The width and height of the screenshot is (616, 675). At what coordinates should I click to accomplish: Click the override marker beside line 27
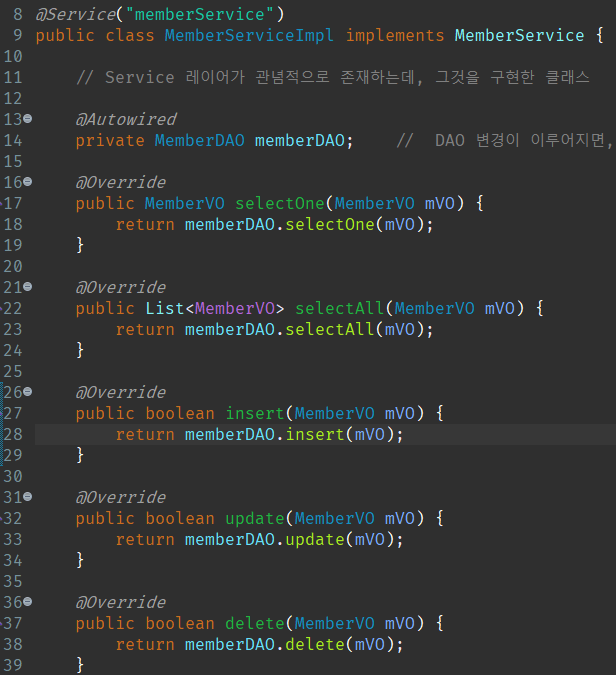tap(1, 412)
